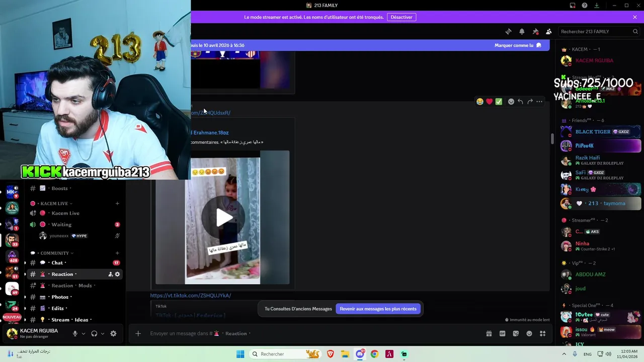644x362 pixels.
Task: Play the embedded TikTok video
Action: (223, 217)
